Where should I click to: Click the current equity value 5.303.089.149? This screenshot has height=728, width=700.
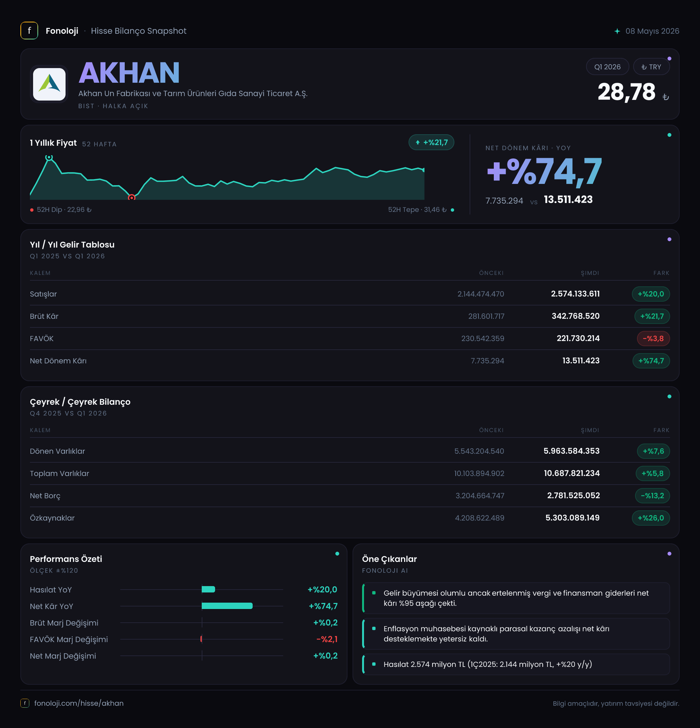572,518
